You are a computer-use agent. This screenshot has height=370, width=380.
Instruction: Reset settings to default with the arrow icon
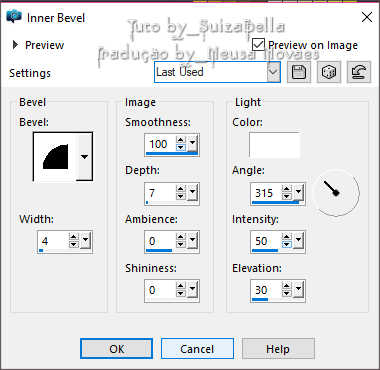pos(359,72)
